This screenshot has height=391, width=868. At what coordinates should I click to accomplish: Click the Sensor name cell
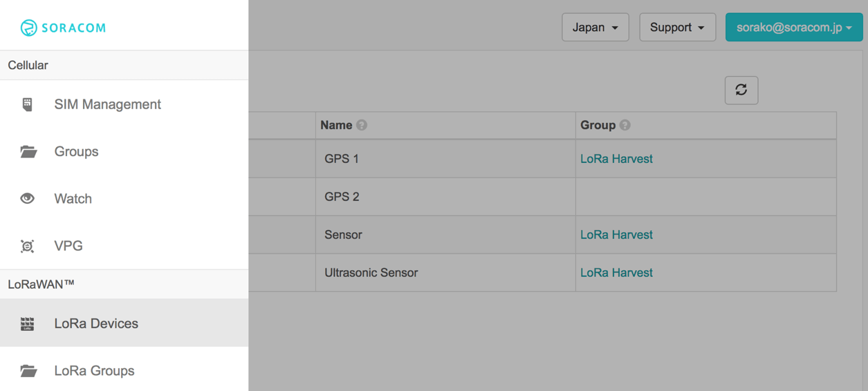point(343,235)
